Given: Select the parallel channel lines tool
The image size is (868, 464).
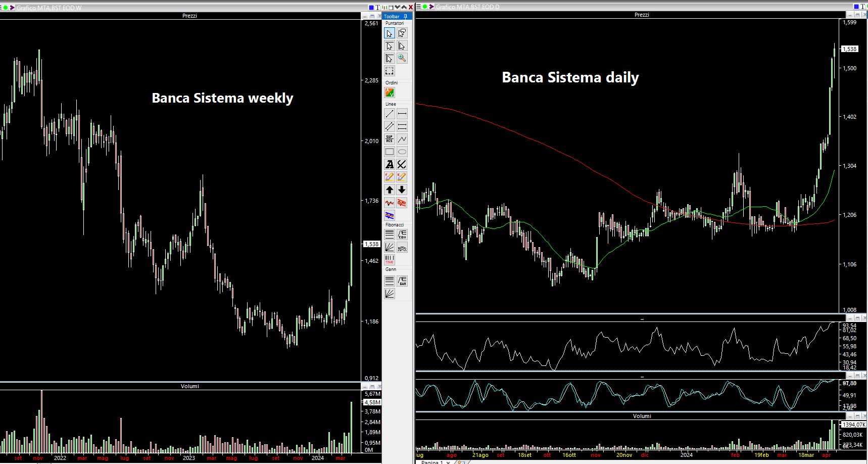Looking at the screenshot, I should 389,126.
